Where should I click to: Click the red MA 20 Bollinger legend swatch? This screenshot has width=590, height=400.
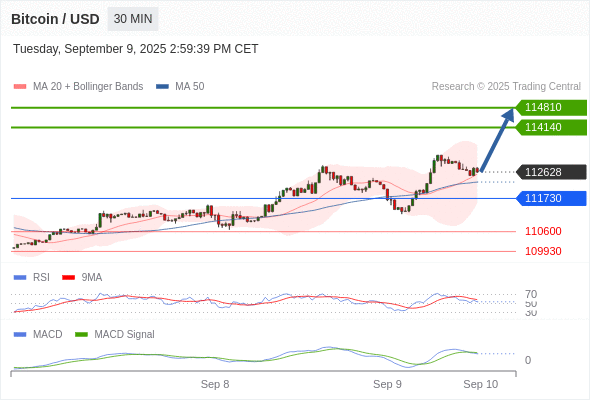pos(20,87)
